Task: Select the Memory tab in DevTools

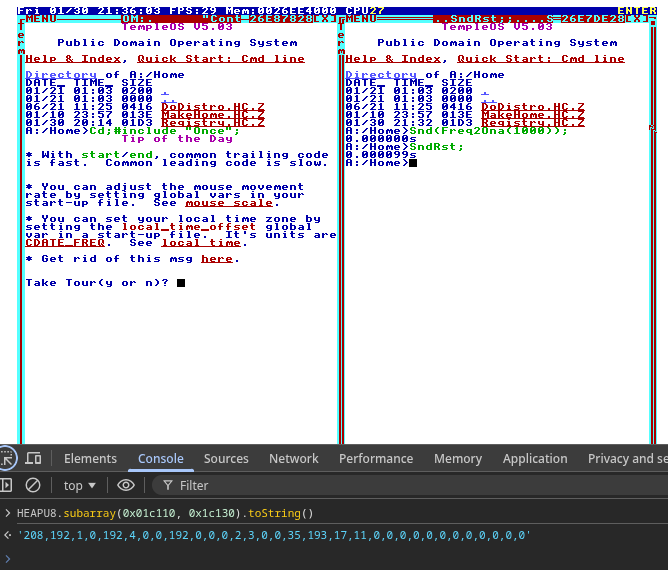Action: [458, 458]
